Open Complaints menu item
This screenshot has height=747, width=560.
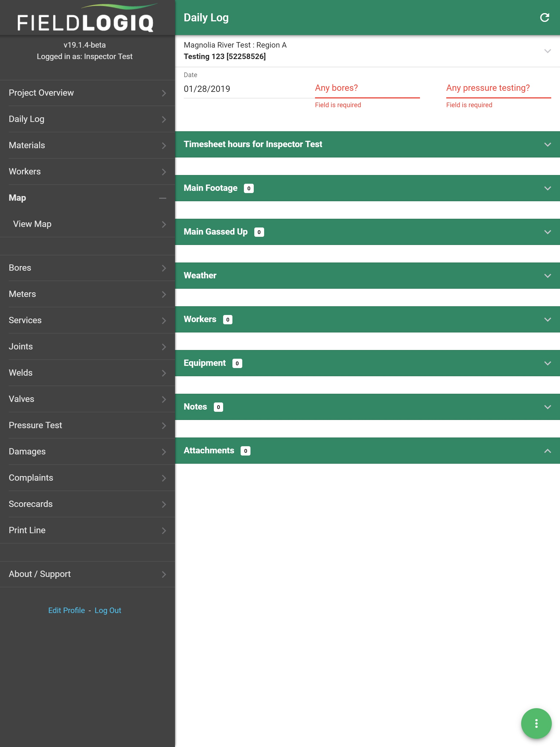(87, 478)
